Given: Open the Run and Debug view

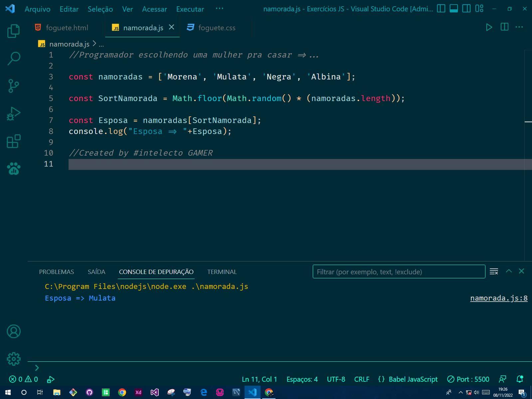Looking at the screenshot, I should click(14, 113).
